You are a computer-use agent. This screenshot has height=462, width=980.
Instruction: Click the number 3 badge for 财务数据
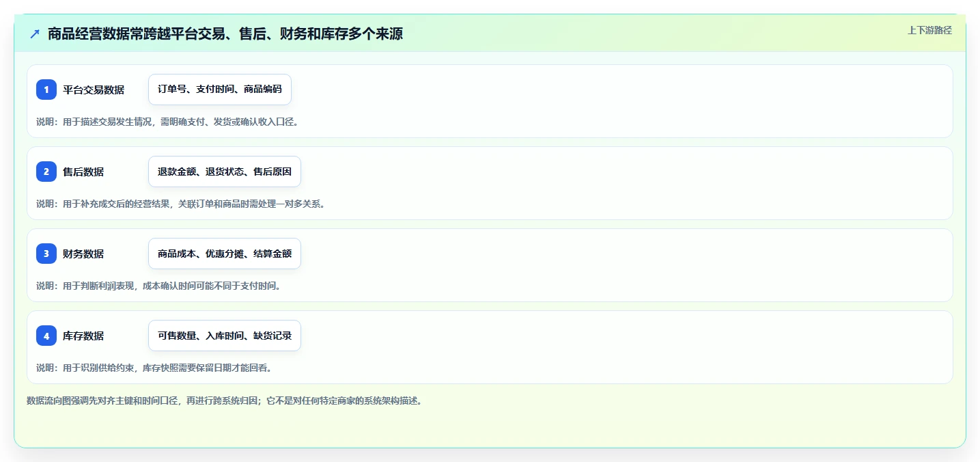(46, 254)
